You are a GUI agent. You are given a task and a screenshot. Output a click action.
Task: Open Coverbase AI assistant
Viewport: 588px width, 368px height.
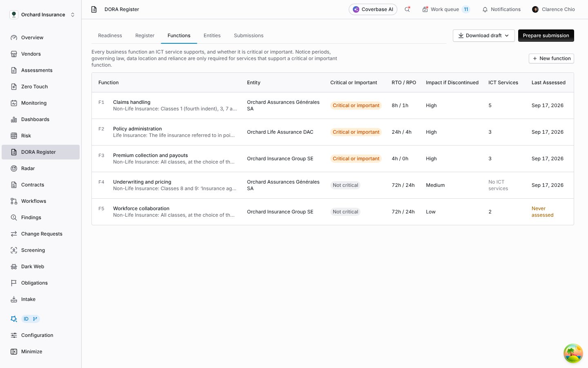pyautogui.click(x=373, y=9)
